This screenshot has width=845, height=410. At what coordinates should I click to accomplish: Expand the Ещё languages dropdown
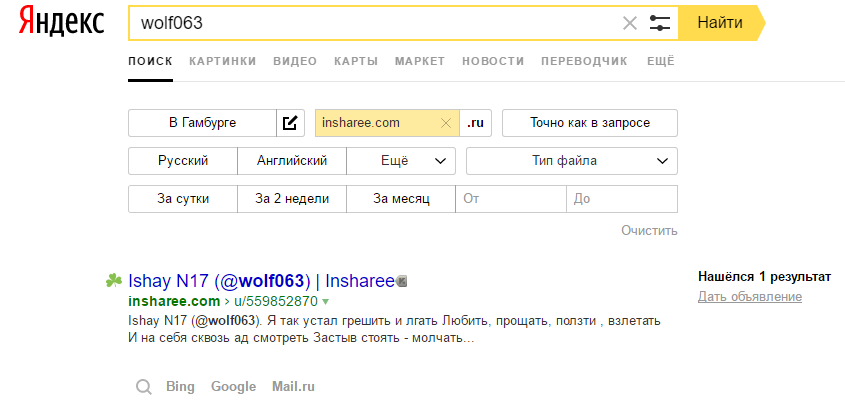tap(401, 161)
